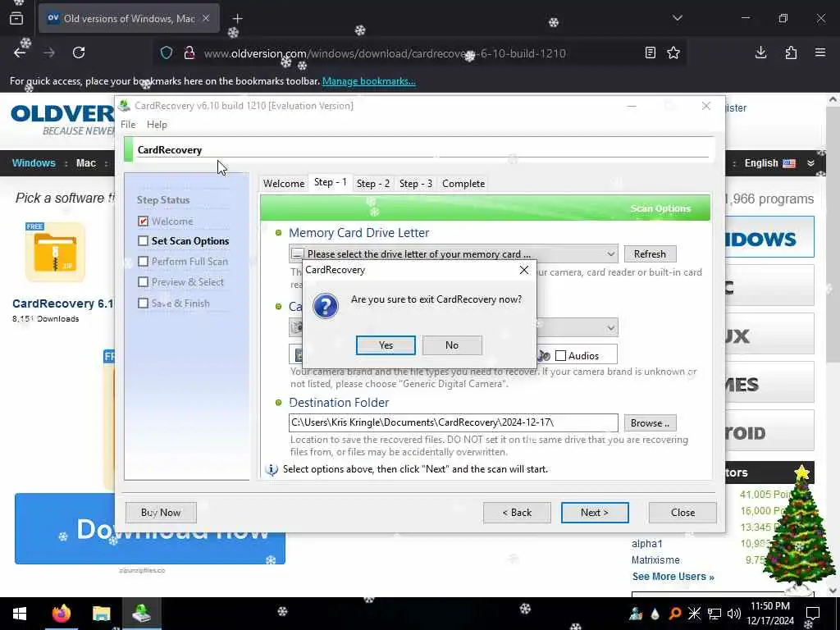Click the Buy Now button
The width and height of the screenshot is (840, 630).
point(161,513)
